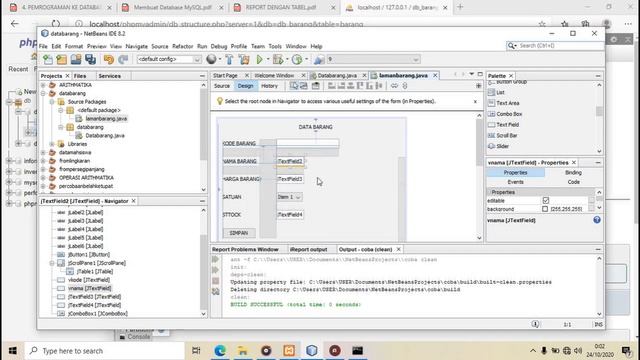
Task: Click the Build Project hammer icon
Action: (229, 60)
